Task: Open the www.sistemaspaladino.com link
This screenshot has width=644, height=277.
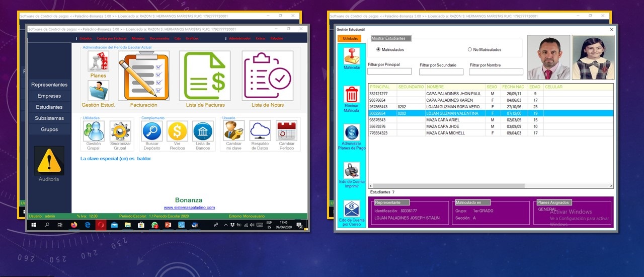Action: (x=189, y=207)
